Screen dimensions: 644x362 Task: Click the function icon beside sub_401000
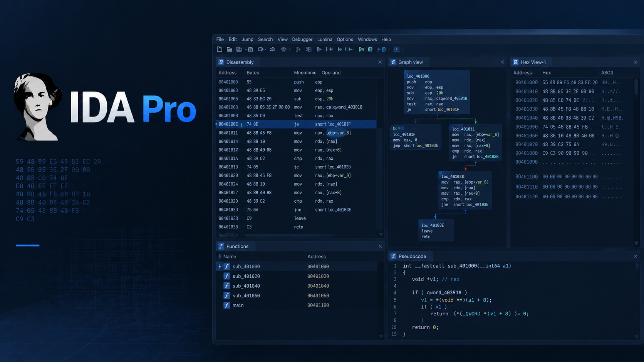coord(227,266)
